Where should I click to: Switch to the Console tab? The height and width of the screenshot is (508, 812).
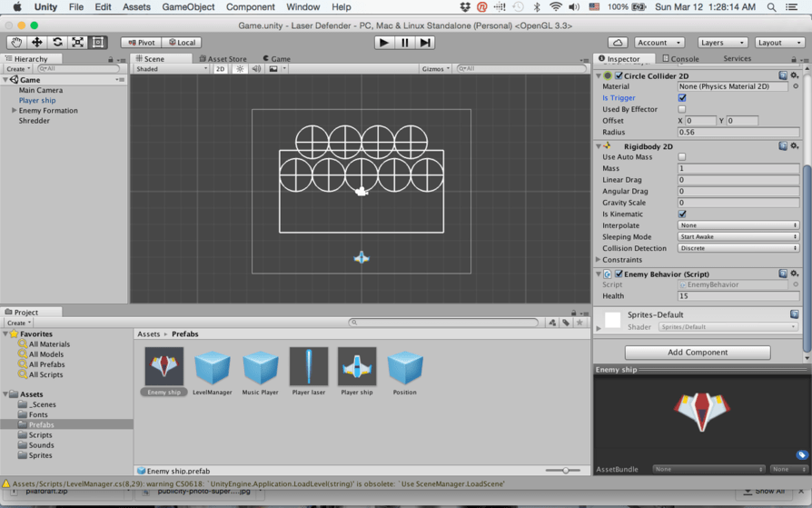tap(681, 59)
